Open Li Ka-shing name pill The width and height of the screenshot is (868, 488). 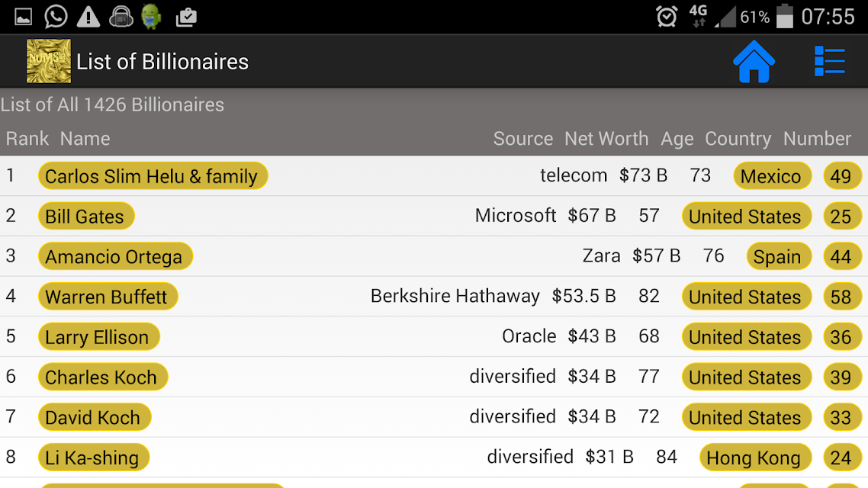pyautogui.click(x=93, y=457)
